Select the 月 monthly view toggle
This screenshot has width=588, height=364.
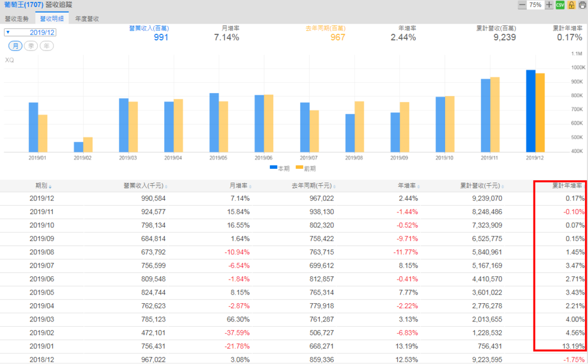pyautogui.click(x=16, y=46)
